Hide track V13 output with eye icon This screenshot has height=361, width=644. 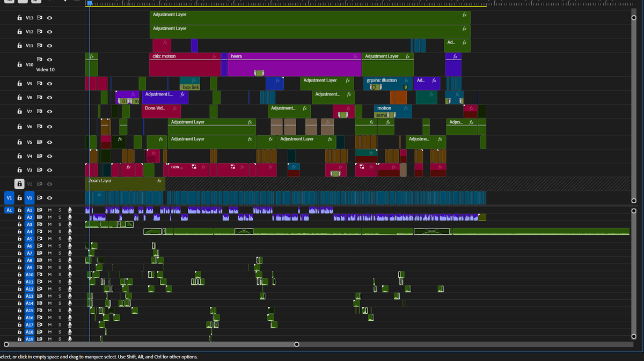[x=49, y=18]
